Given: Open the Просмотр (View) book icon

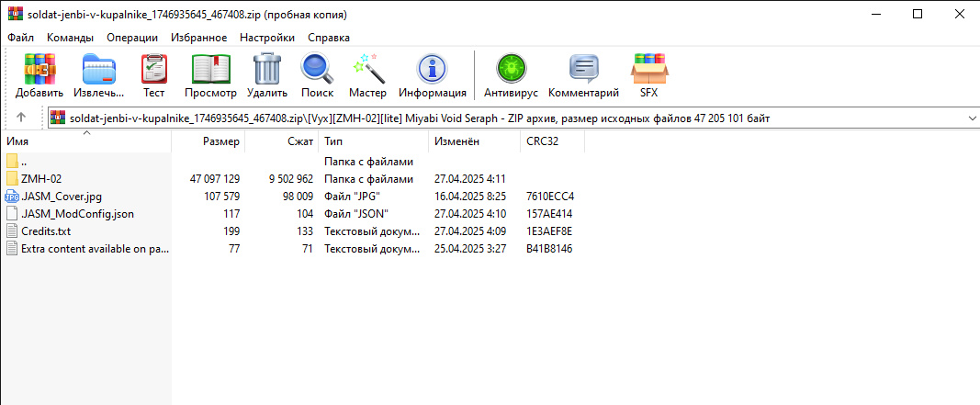Looking at the screenshot, I should pos(210,70).
